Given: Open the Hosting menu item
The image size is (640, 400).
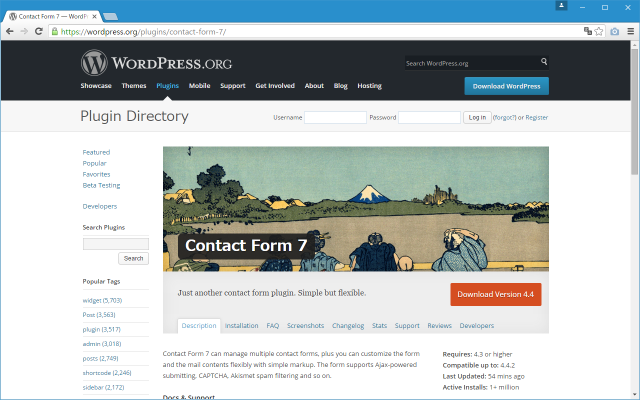Looking at the screenshot, I should point(369,86).
